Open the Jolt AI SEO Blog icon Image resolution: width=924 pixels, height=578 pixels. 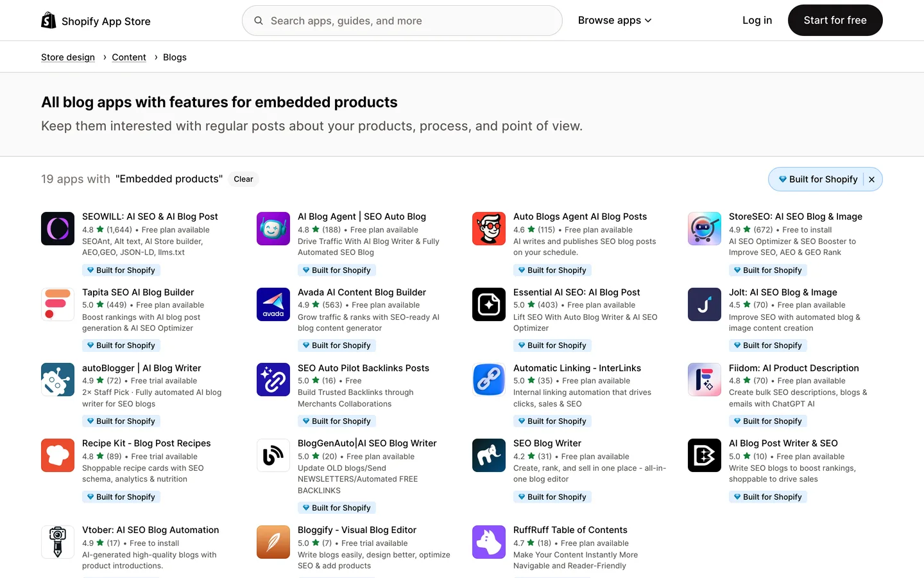[x=705, y=304]
